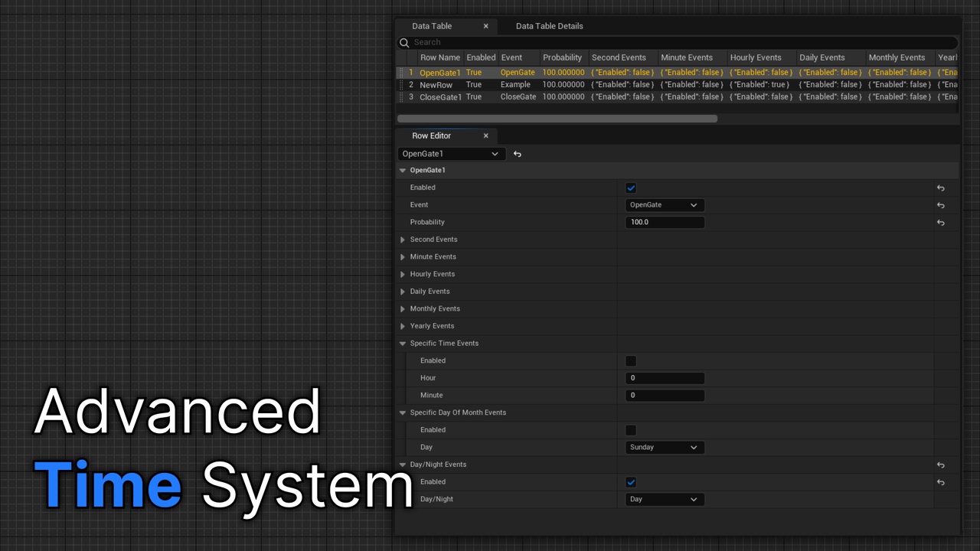The width and height of the screenshot is (980, 551).
Task: Click the Hour value field
Action: coord(665,378)
